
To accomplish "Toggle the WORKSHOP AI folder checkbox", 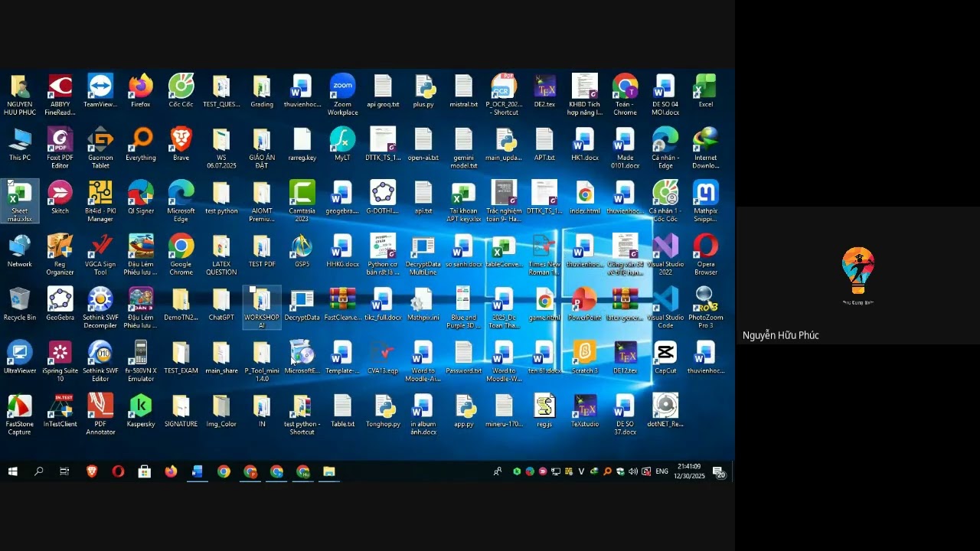I will 253,291.
